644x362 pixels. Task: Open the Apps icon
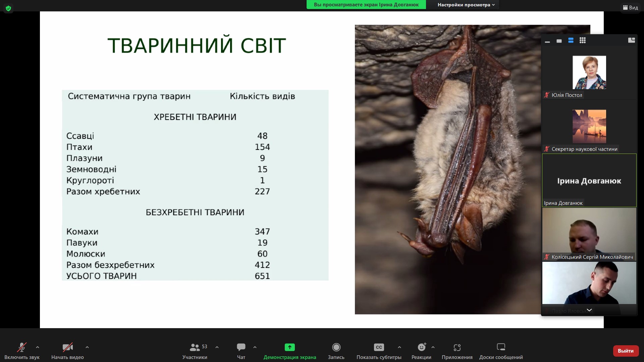click(x=457, y=347)
